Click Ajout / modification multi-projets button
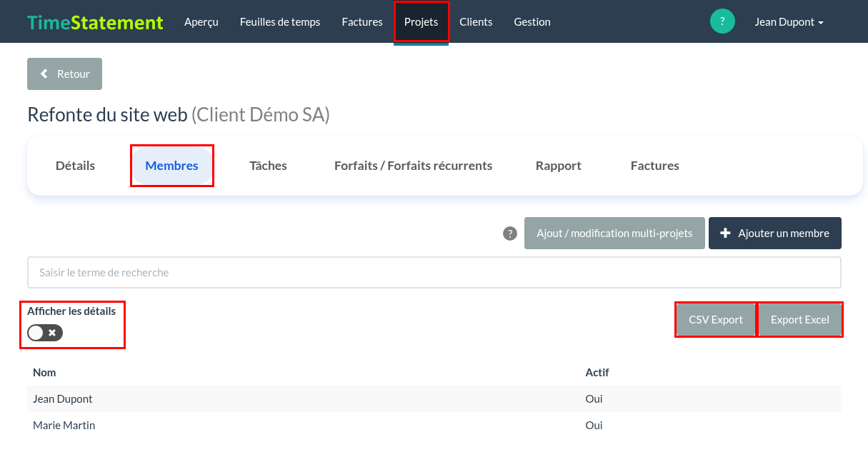 pos(614,233)
